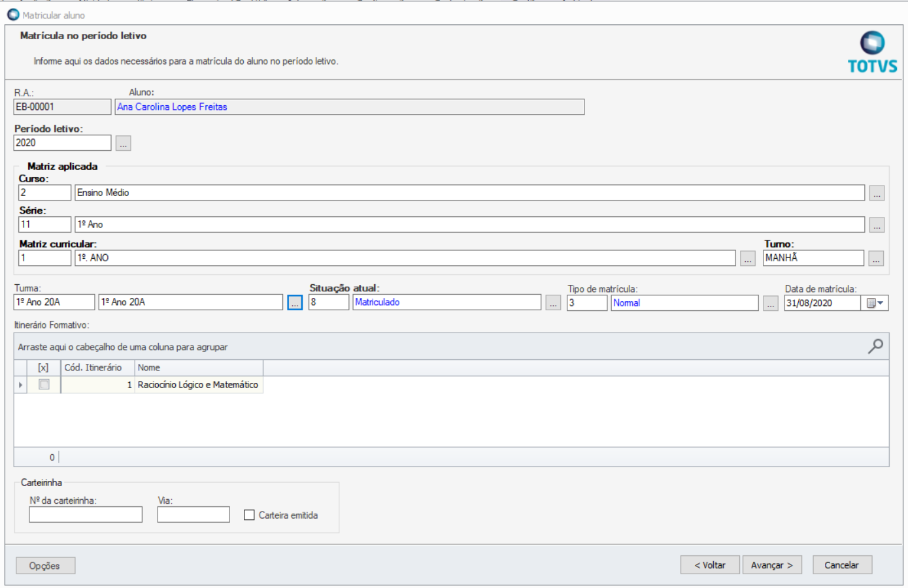Open the Série lookup ellipsis button
The height and width of the screenshot is (588, 908).
pos(877,225)
